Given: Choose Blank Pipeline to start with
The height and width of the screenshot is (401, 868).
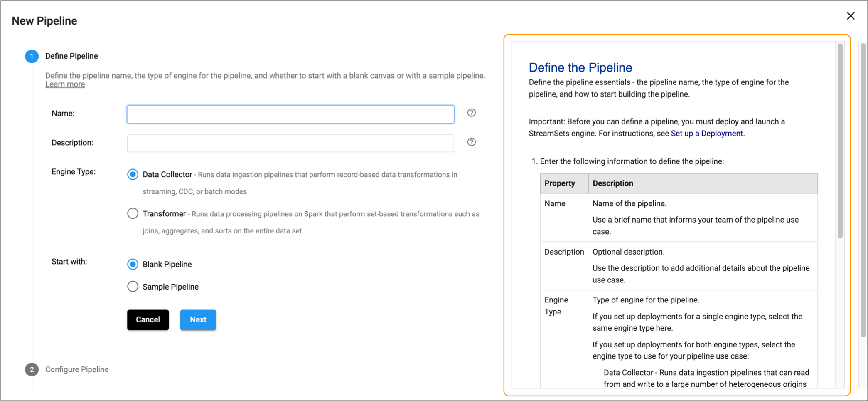Looking at the screenshot, I should [133, 264].
